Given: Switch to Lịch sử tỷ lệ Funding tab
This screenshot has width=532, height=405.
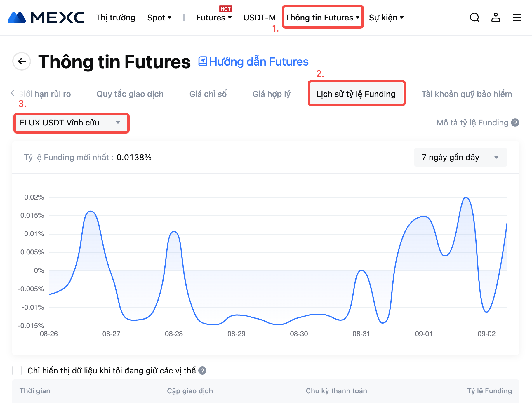Looking at the screenshot, I should coord(356,94).
